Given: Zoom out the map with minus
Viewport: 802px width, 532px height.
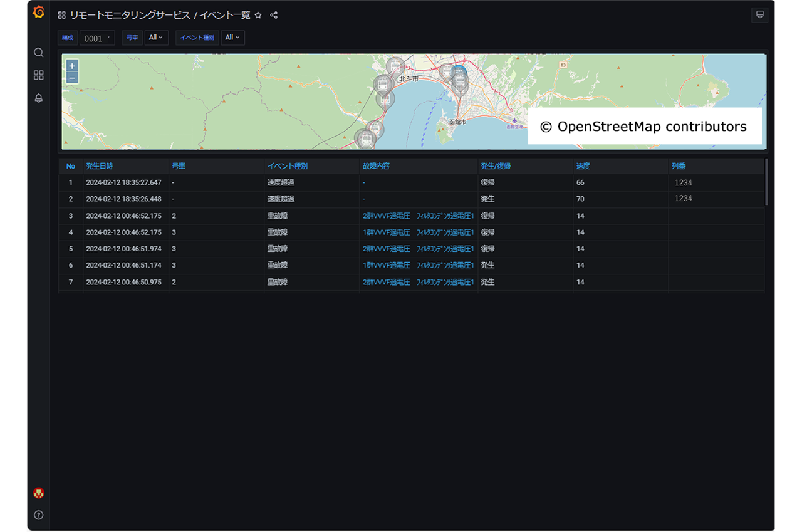Looking at the screenshot, I should (x=72, y=78).
